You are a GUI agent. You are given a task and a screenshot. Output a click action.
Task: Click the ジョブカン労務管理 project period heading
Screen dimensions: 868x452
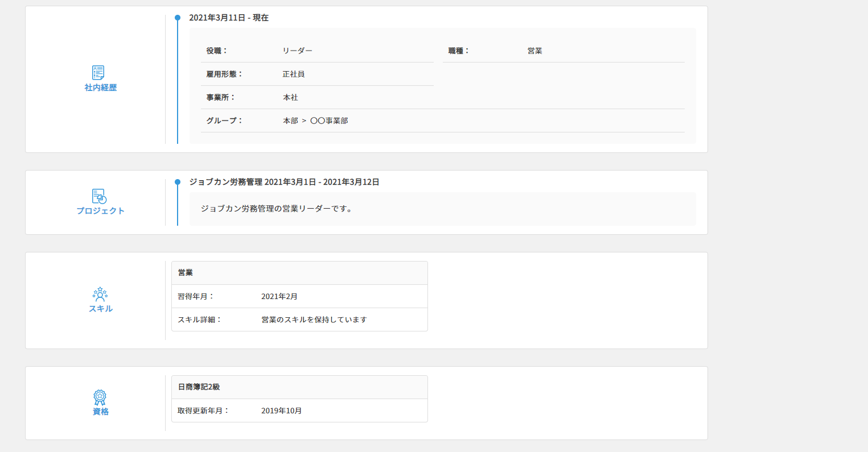284,182
